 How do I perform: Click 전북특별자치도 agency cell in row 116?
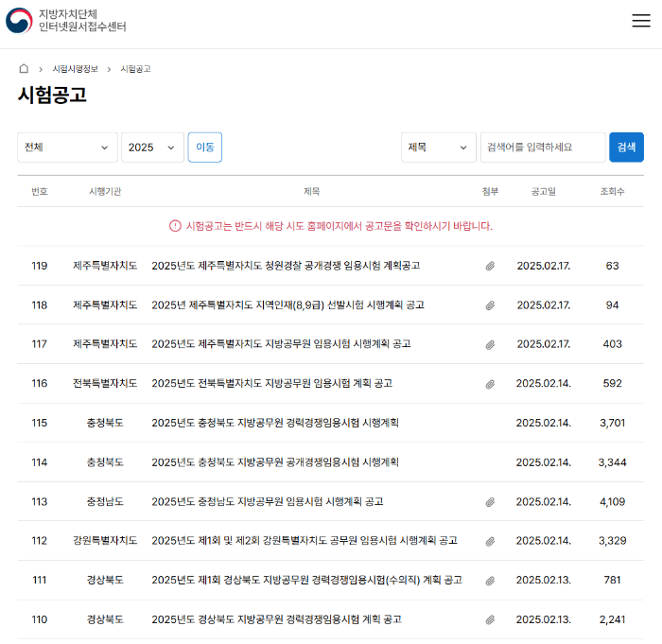pyautogui.click(x=105, y=383)
